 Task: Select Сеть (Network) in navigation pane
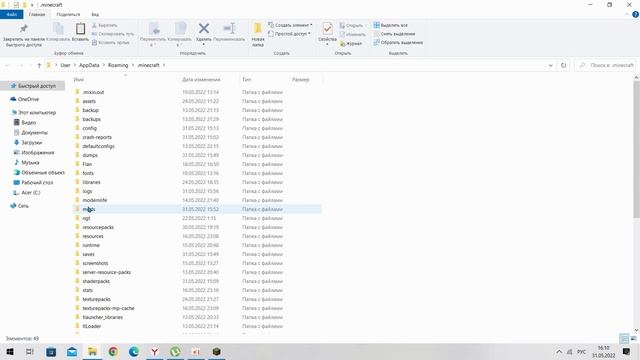click(x=20, y=206)
